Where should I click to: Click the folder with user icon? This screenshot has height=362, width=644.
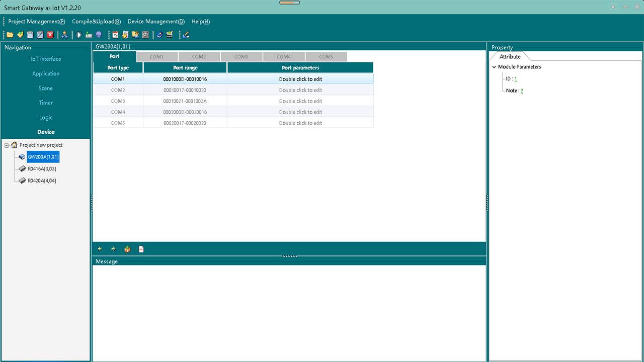click(x=135, y=35)
